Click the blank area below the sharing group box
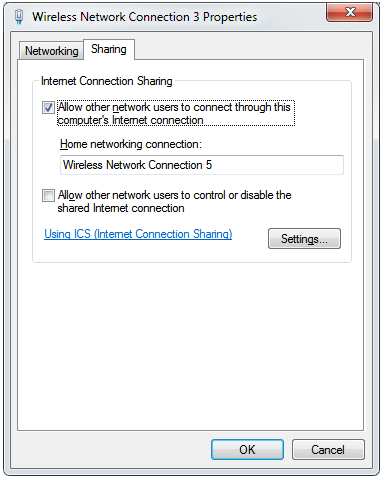This screenshot has width=384, height=479. point(191,347)
